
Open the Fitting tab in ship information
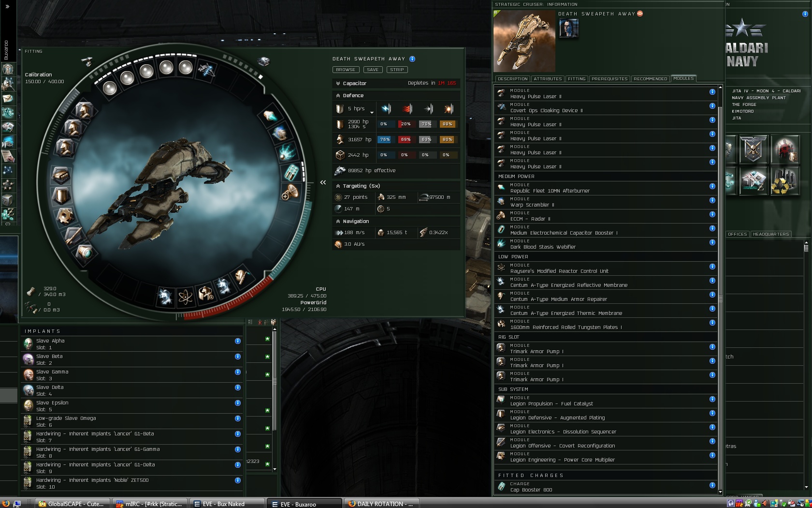577,79
